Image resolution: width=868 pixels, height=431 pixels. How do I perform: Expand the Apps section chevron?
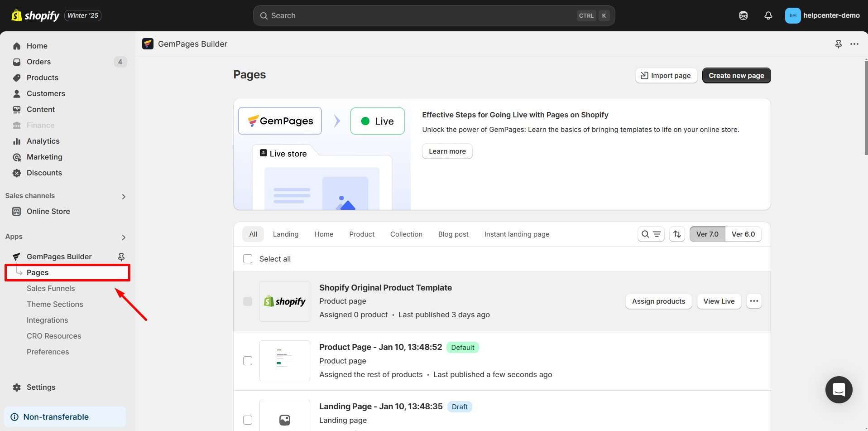click(x=124, y=237)
